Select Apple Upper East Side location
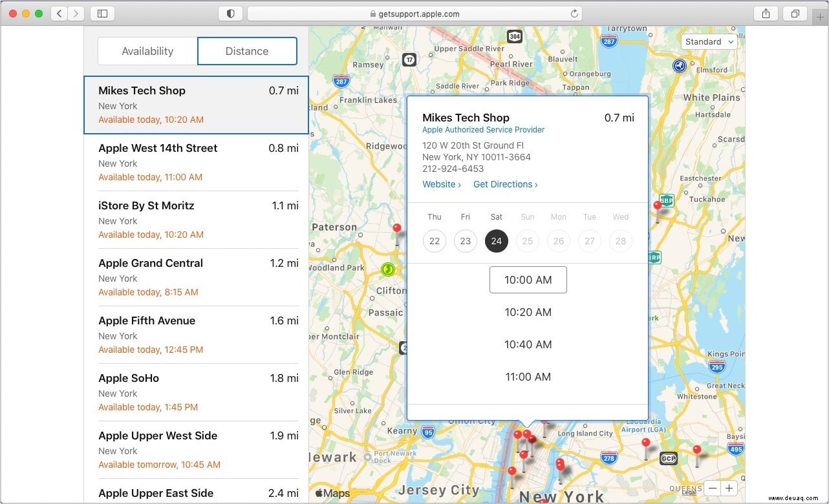829x504 pixels. [197, 492]
